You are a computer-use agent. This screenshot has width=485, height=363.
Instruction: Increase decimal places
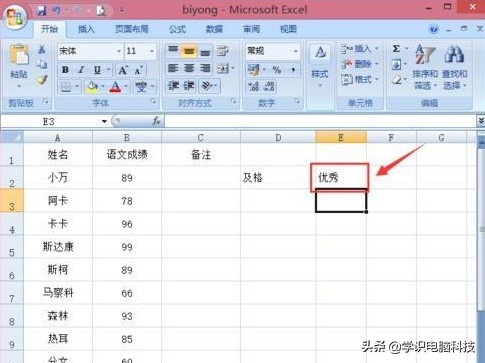pyautogui.click(x=253, y=87)
